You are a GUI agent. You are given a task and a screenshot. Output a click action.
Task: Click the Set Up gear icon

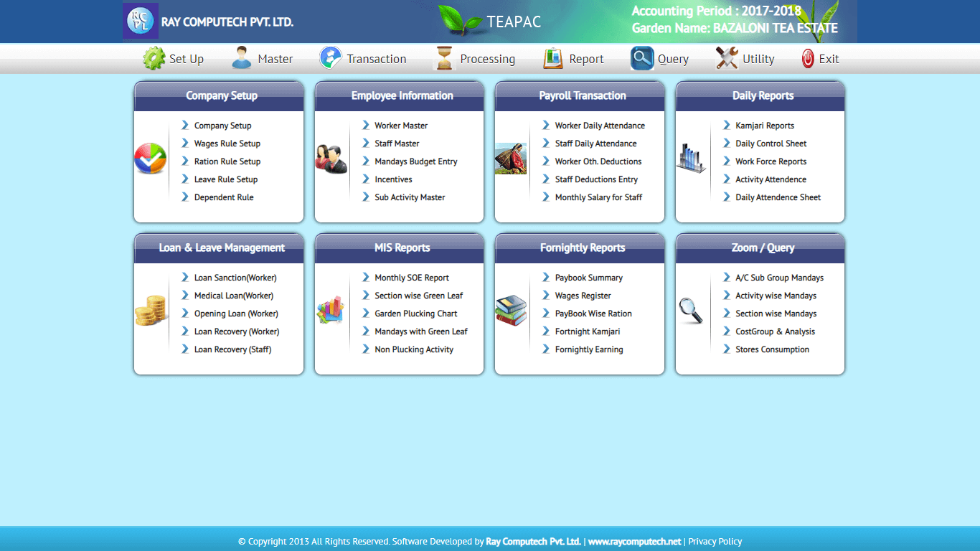point(154,58)
